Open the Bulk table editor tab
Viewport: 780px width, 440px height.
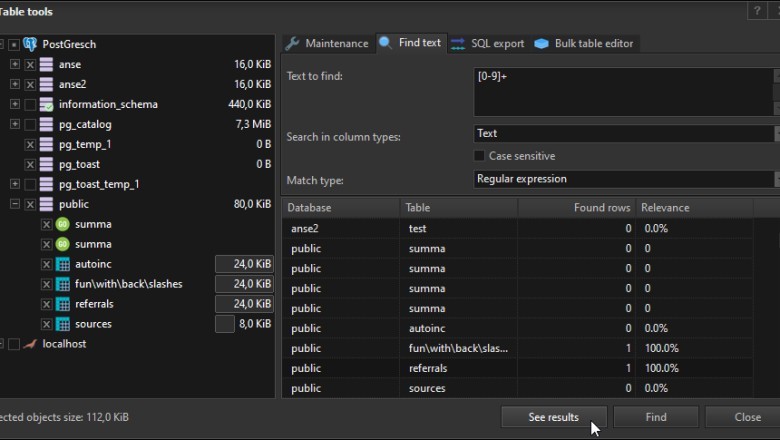(x=584, y=44)
